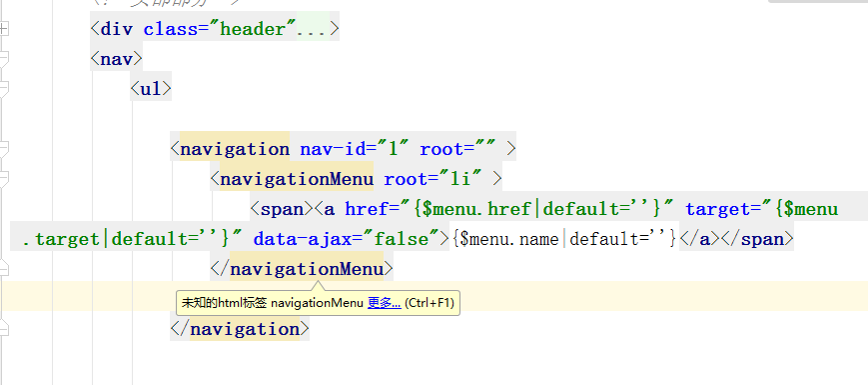
Task: Click the closing </a> tag
Action: pos(700,239)
